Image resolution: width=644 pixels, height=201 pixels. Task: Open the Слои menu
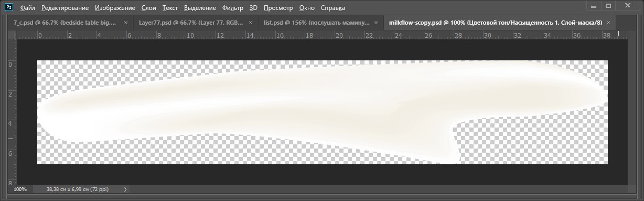[149, 8]
